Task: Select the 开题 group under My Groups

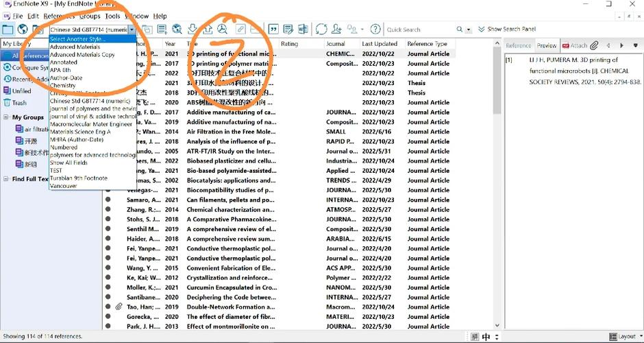Action: click(x=30, y=141)
